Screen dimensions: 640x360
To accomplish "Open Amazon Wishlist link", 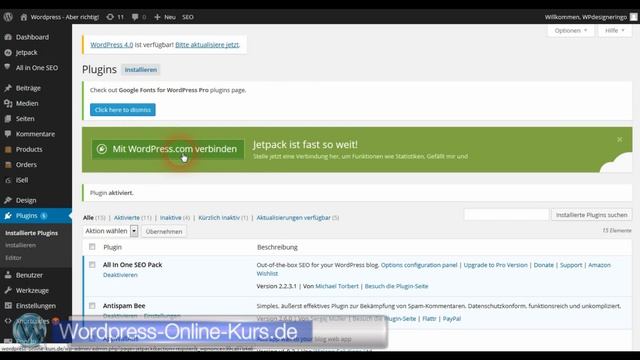I will click(599, 265).
